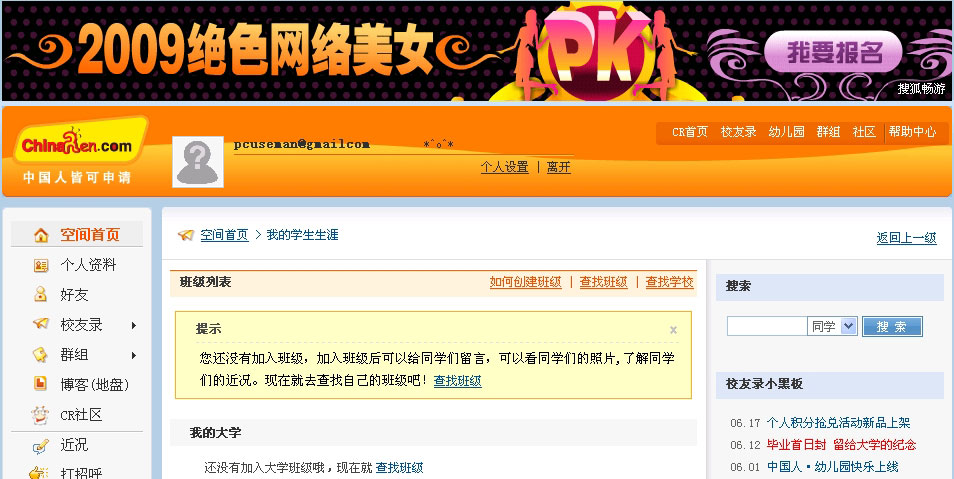Click the hand icon beside 打招呼
This screenshot has height=479, width=954.
coord(39,473)
